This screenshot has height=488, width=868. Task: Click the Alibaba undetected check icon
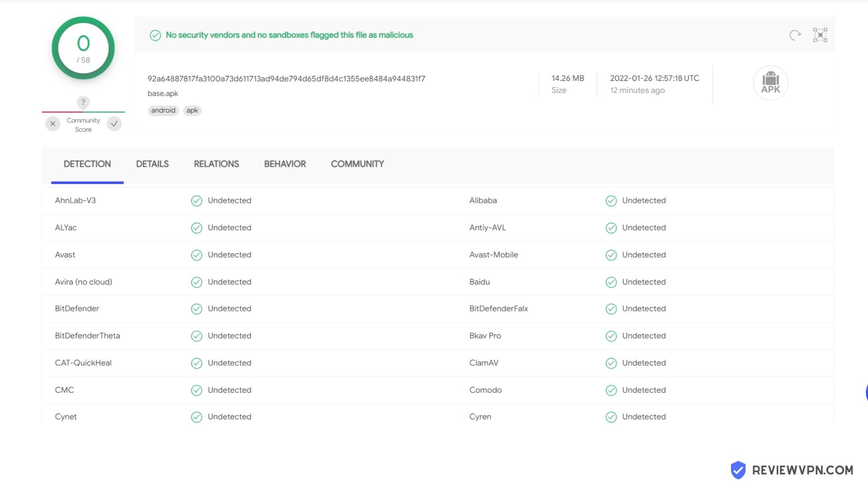tap(611, 201)
